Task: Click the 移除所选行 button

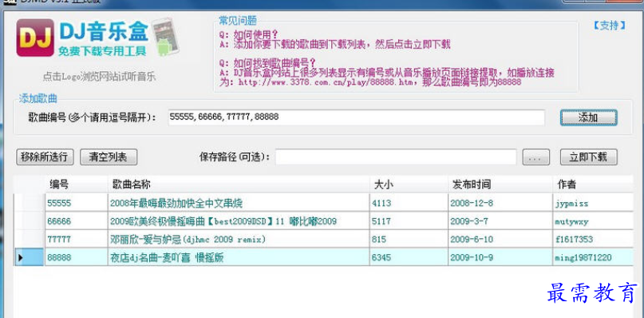Action: click(x=45, y=157)
